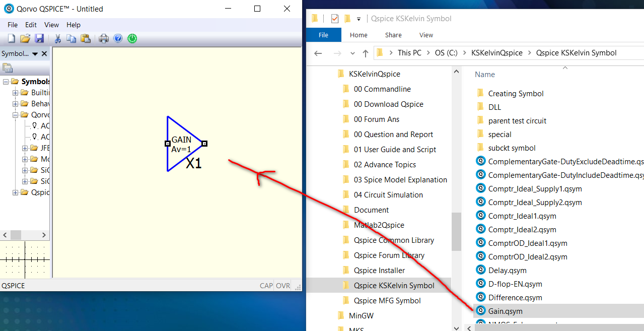The image size is (644, 331).
Task: Collapse the Symbols root folder in the tree
Action: pyautogui.click(x=5, y=81)
